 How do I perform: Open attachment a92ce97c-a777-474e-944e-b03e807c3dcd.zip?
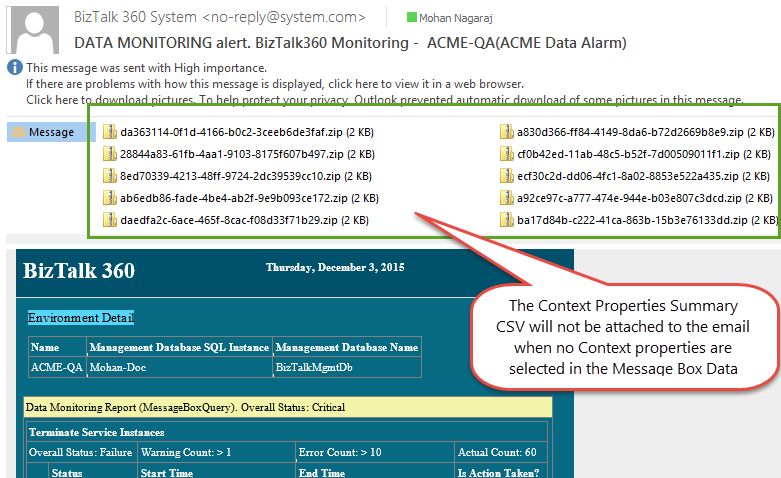tap(645, 198)
